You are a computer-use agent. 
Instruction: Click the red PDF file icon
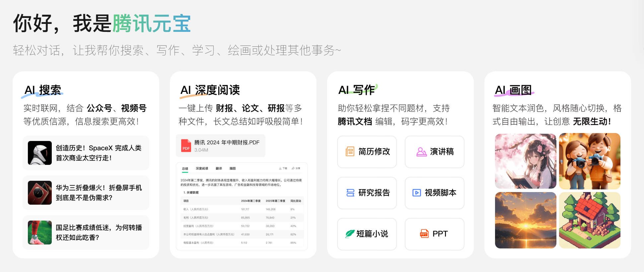(x=186, y=146)
